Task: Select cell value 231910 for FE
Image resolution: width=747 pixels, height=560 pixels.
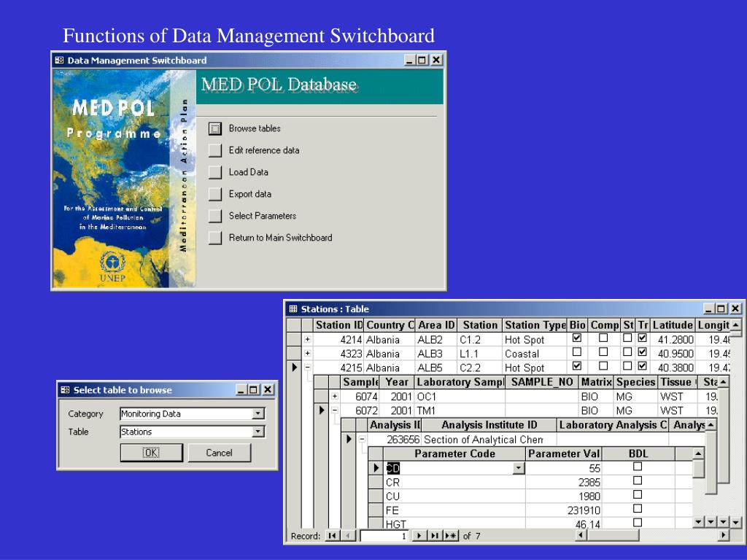Action: point(562,510)
